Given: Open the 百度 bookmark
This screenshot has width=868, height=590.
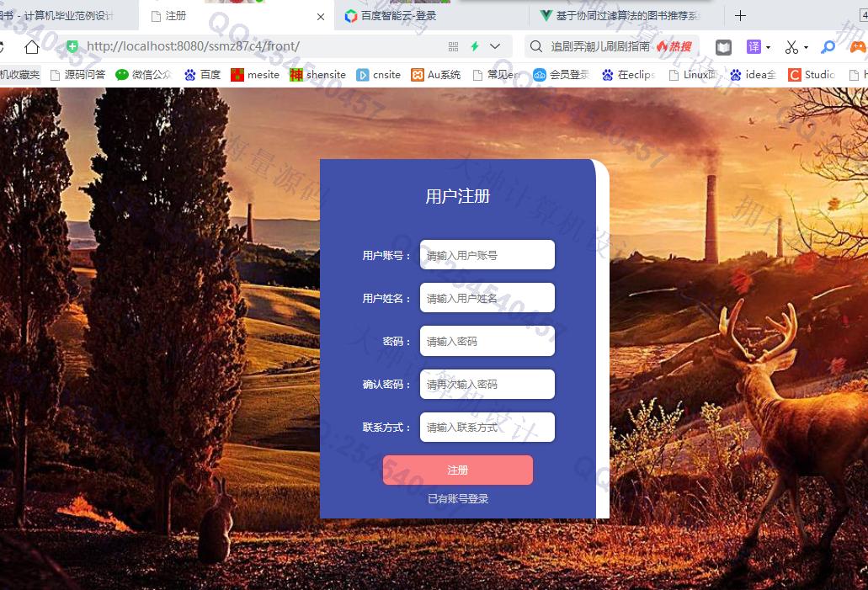Looking at the screenshot, I should pyautogui.click(x=202, y=75).
